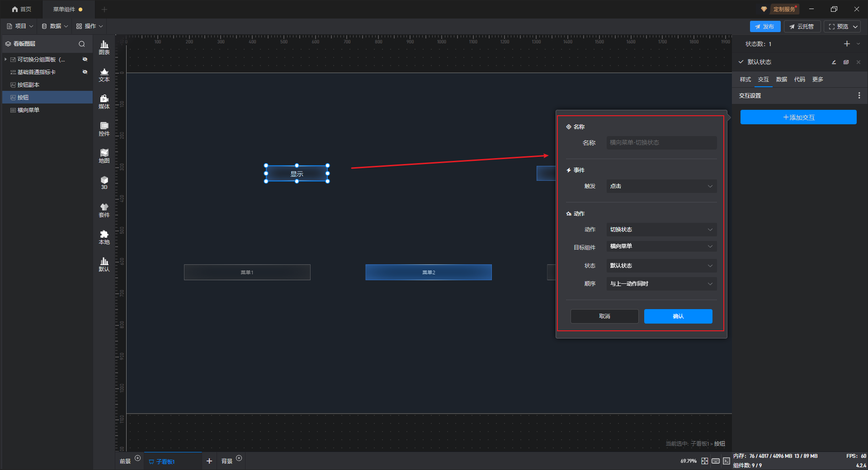Open the 图表 chart component category

point(104,47)
